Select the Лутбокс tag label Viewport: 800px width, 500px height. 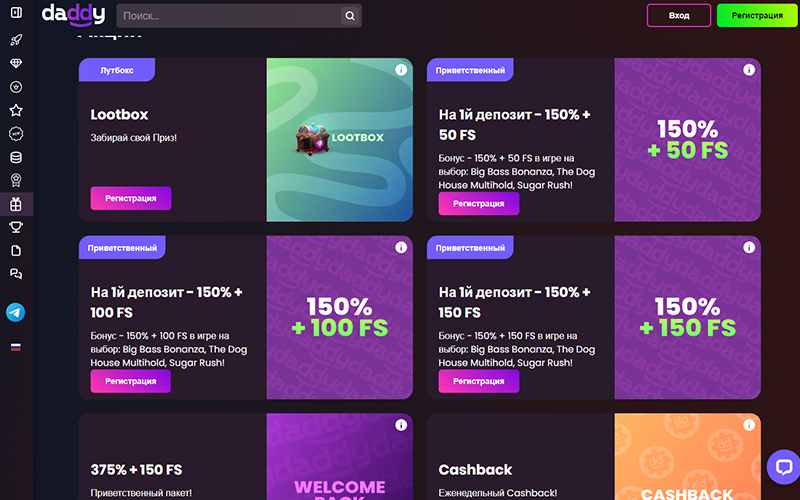117,70
